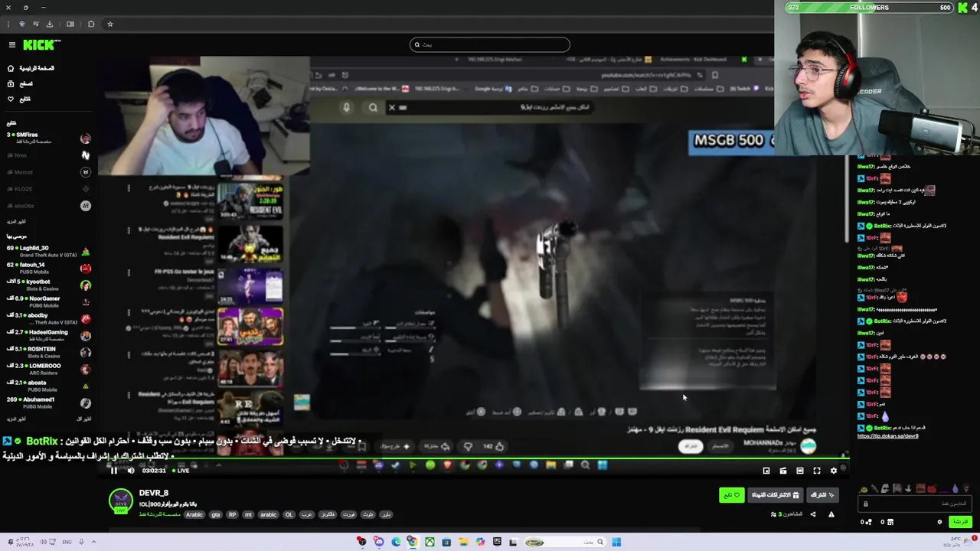This screenshot has height=551, width=980.
Task: Open taskbar microphone tray icon
Action: [x=80, y=542]
